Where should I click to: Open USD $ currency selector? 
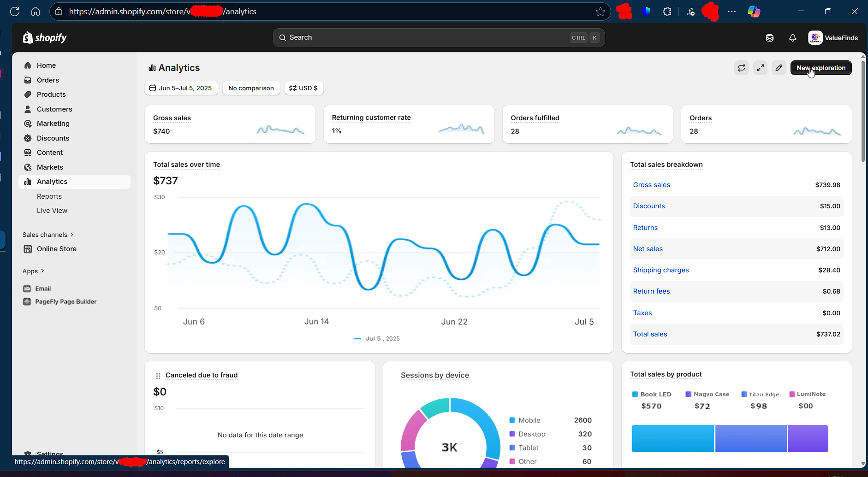(304, 88)
